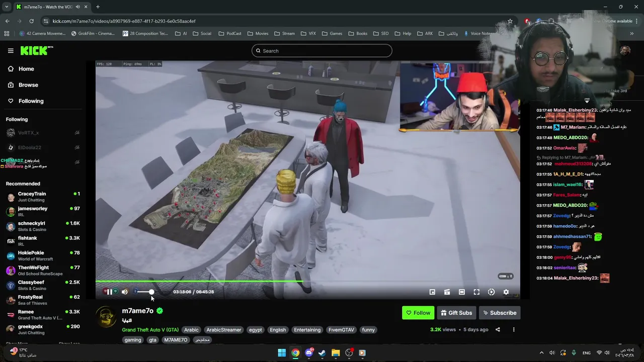
Task: Select the ArabicStreamer tag
Action: click(224, 330)
